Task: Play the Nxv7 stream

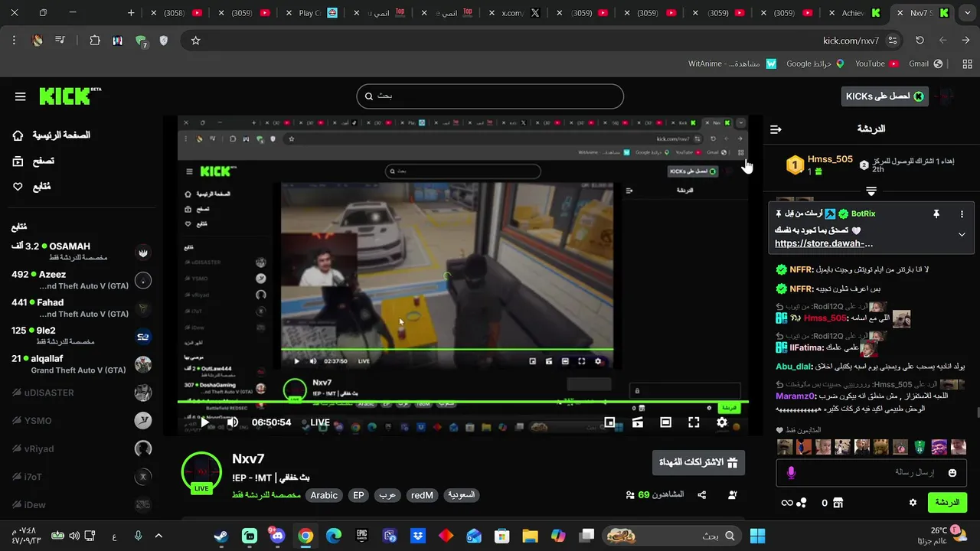Action: pyautogui.click(x=204, y=422)
